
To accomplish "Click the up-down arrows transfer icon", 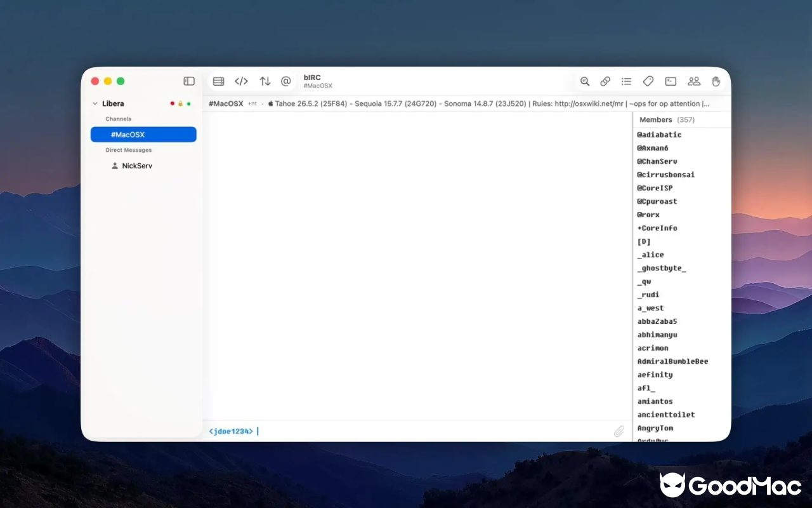I will 265,81.
